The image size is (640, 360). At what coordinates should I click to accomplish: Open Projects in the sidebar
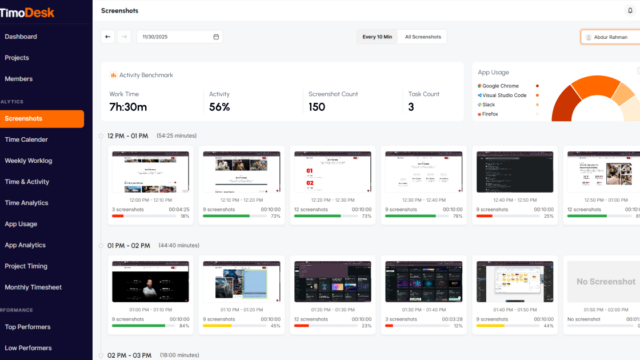17,58
